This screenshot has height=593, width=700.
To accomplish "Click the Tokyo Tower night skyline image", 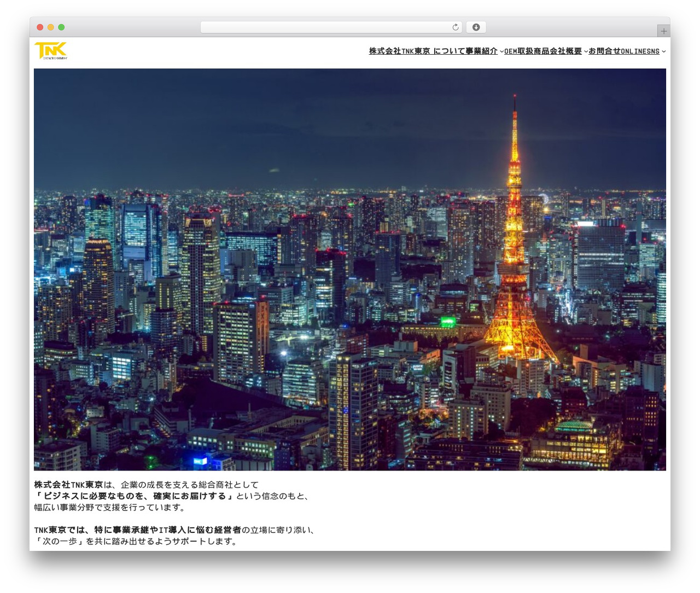I will [x=350, y=269].
